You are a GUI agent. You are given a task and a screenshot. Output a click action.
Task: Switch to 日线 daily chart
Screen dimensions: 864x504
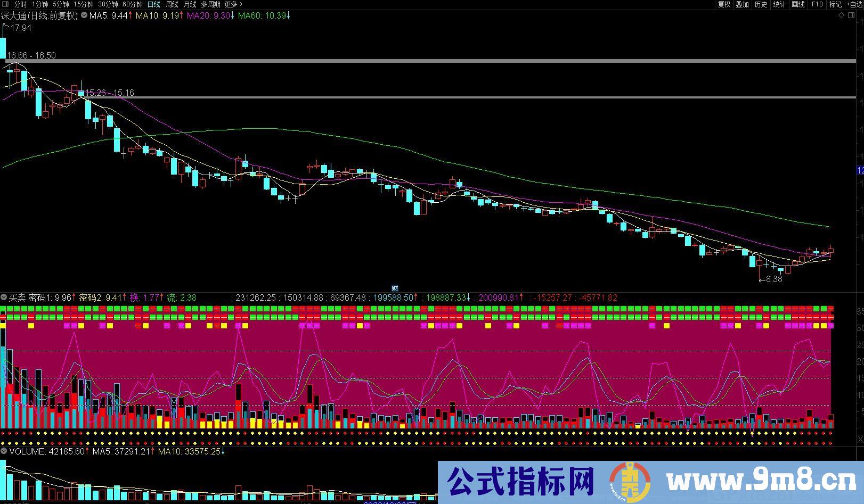153,4
